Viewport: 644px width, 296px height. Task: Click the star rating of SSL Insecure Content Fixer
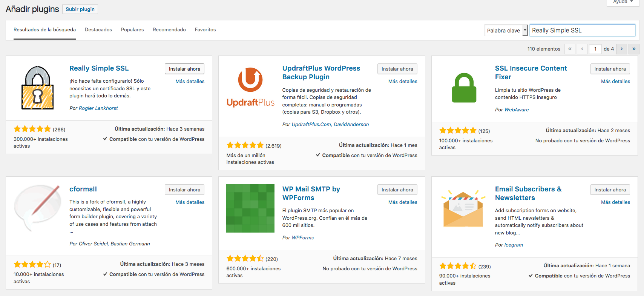[x=458, y=131]
